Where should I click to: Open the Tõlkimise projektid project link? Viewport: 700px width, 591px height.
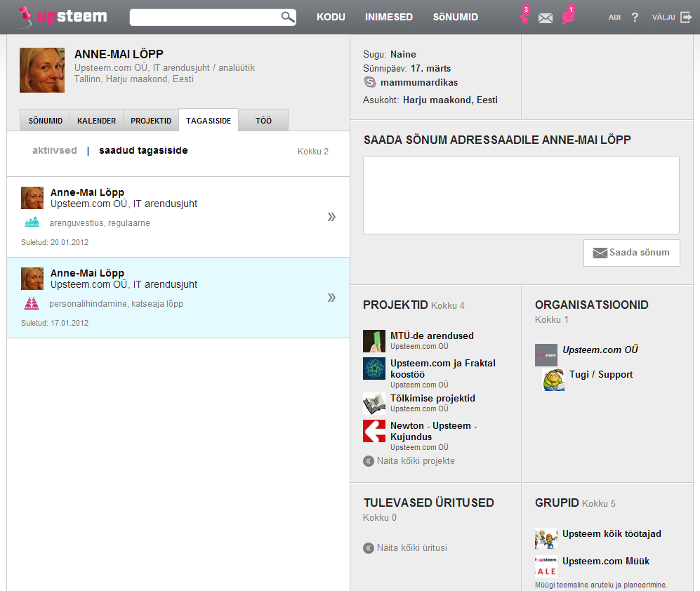[432, 398]
